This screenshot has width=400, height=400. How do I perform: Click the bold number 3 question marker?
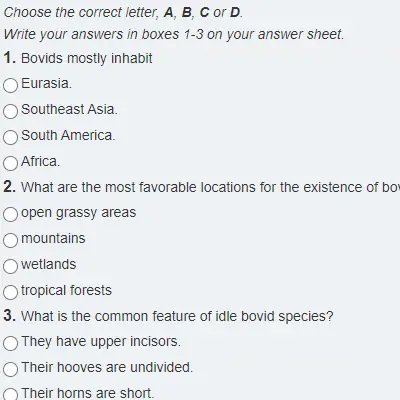[x=10, y=316]
